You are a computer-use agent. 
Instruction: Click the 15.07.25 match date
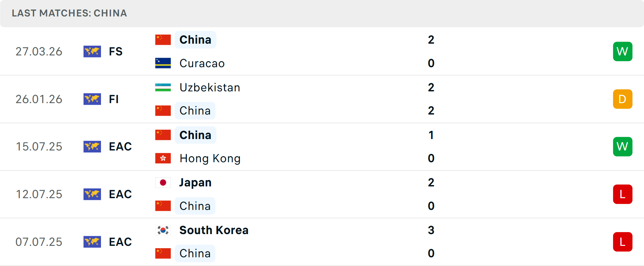39,146
